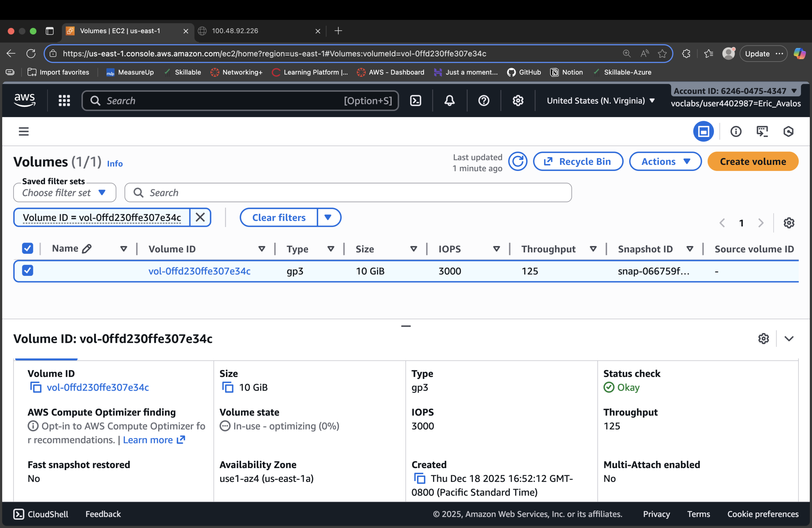Remove the Volume ID filter tag

pyautogui.click(x=200, y=217)
